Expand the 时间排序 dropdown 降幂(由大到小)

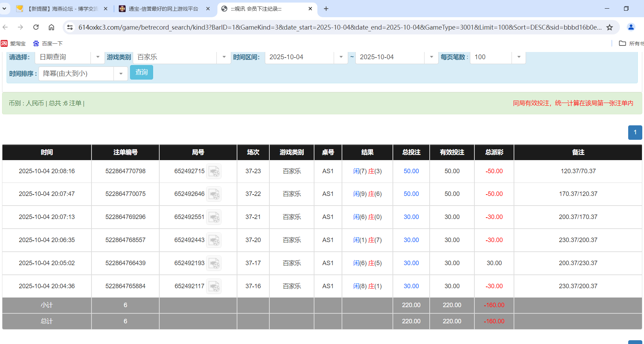click(120, 73)
